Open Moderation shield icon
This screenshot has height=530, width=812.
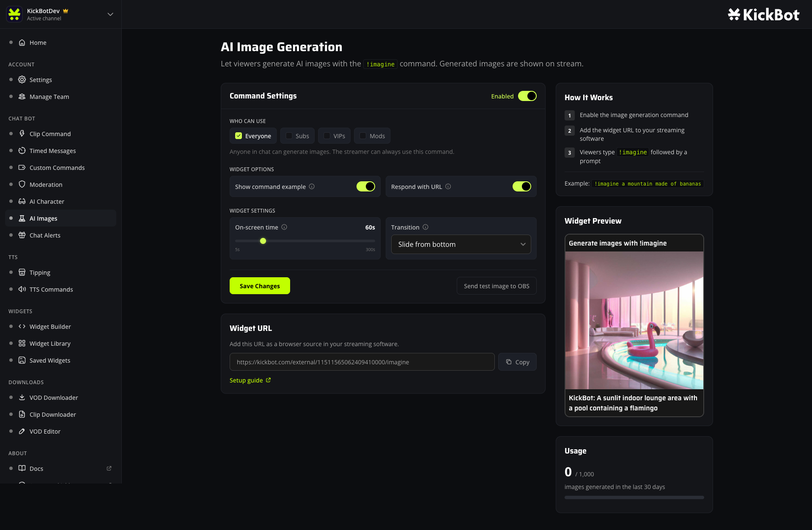tap(22, 185)
